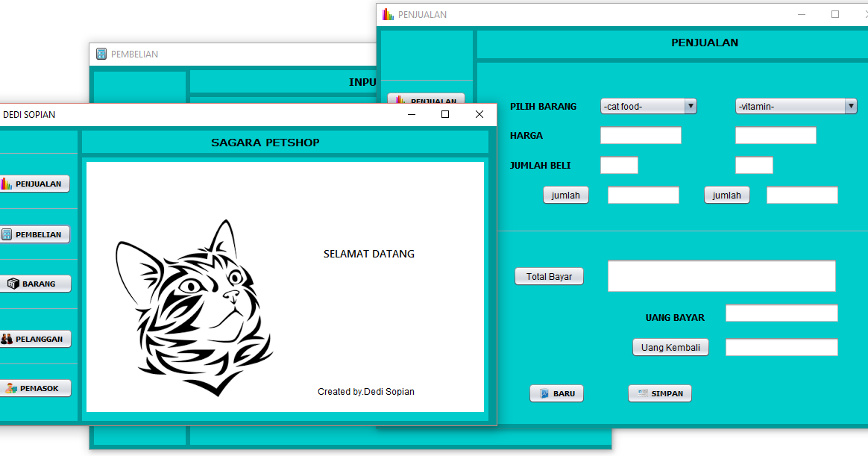Viewport: 868px width, 456px height.
Task: Expand the -cat food- combo arrow button
Action: [x=691, y=106]
